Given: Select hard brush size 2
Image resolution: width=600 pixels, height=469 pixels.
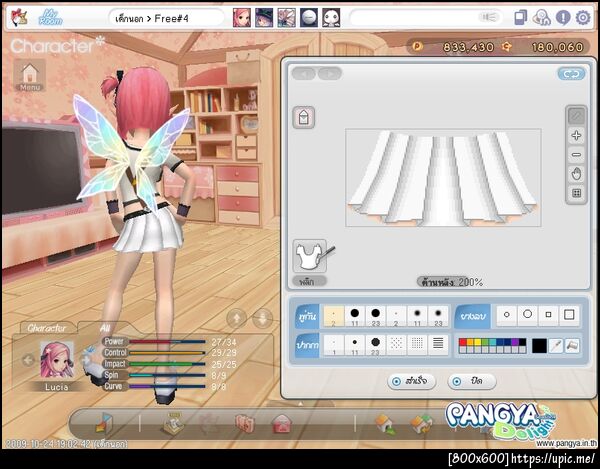Looking at the screenshot, I should tap(334, 316).
